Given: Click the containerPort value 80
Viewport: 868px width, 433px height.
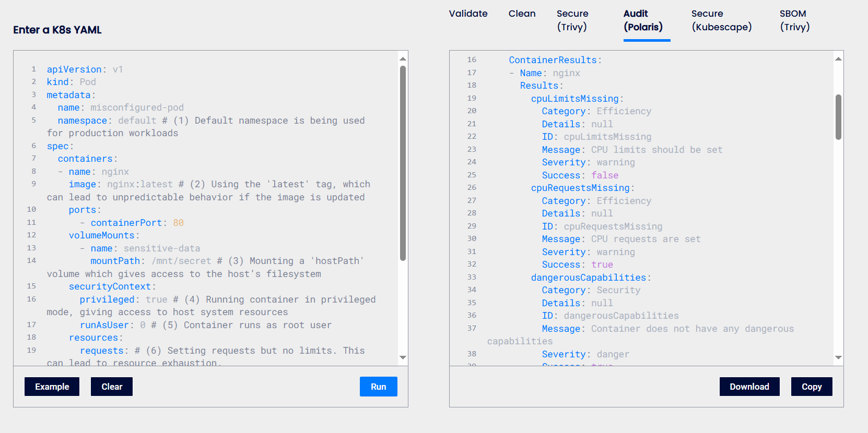Looking at the screenshot, I should tap(178, 223).
